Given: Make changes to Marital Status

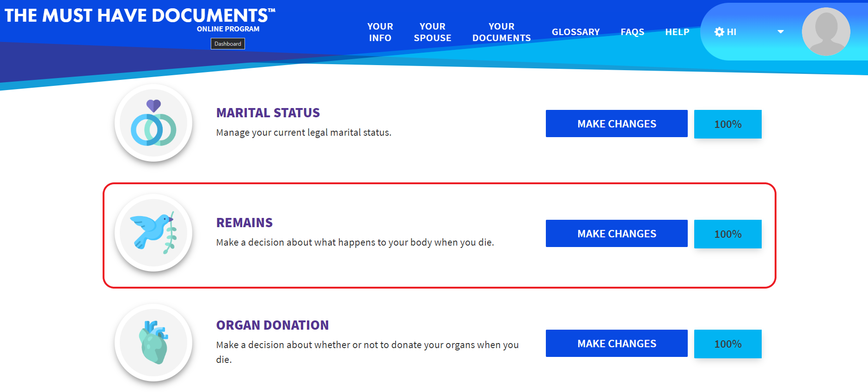Looking at the screenshot, I should click(616, 124).
